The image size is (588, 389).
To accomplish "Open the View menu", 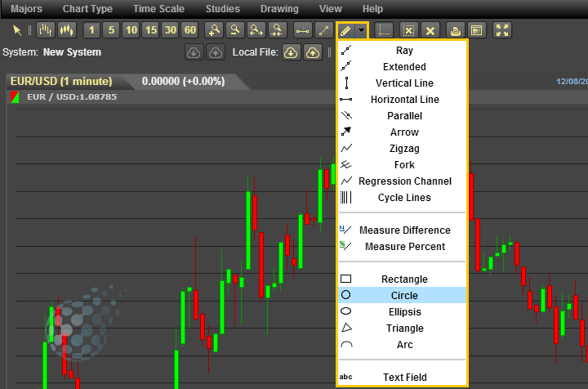I will [331, 9].
